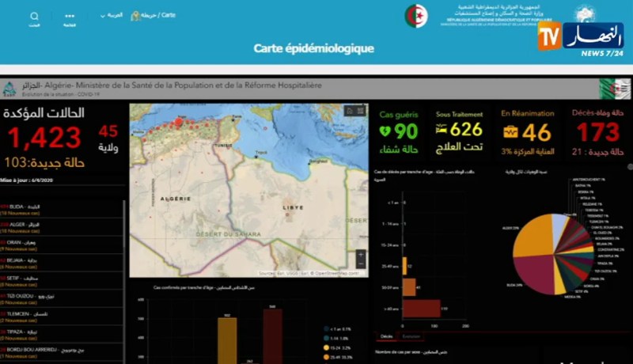Select the BORDJ BOU ARRERIDJ row
Image resolution: width=633 pixels, height=364 pixels.
62,352
